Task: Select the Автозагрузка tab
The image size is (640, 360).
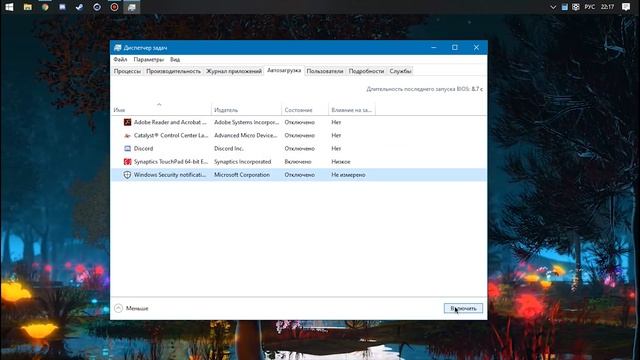Action: pos(284,71)
